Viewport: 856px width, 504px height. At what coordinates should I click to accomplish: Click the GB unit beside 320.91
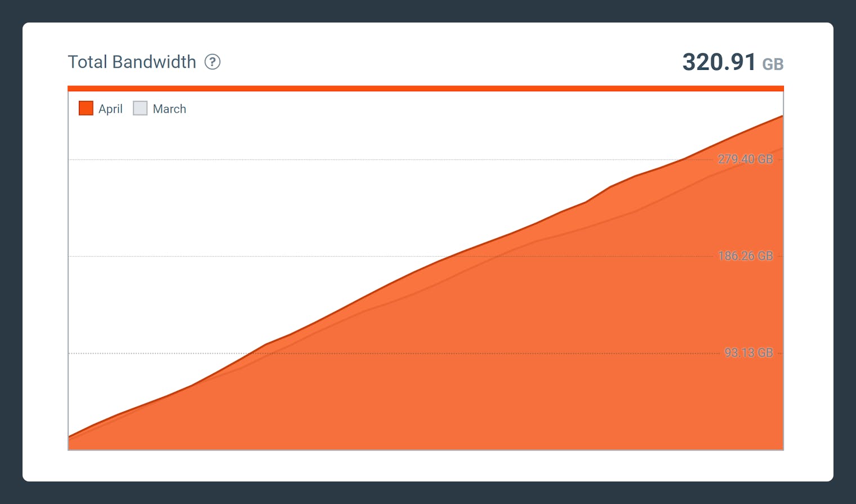(x=773, y=64)
